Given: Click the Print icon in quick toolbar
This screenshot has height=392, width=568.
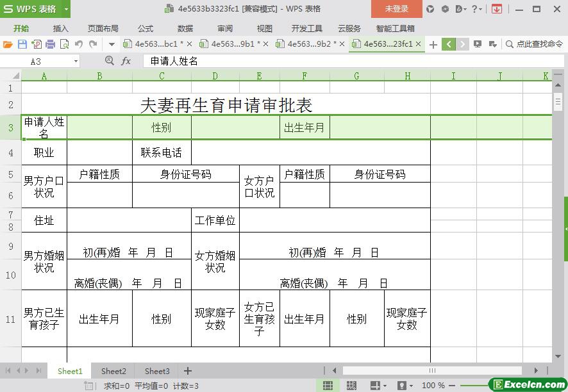Looking at the screenshot, I should pyautogui.click(x=50, y=44).
